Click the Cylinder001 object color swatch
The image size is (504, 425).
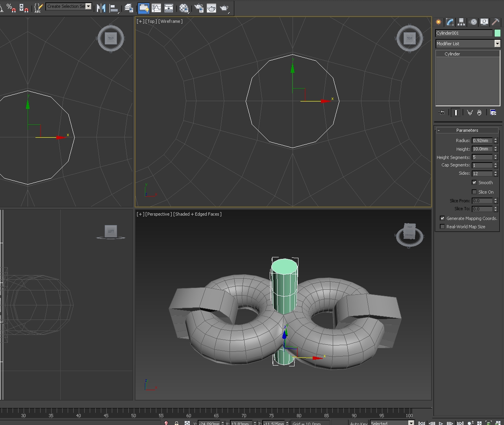click(x=497, y=33)
